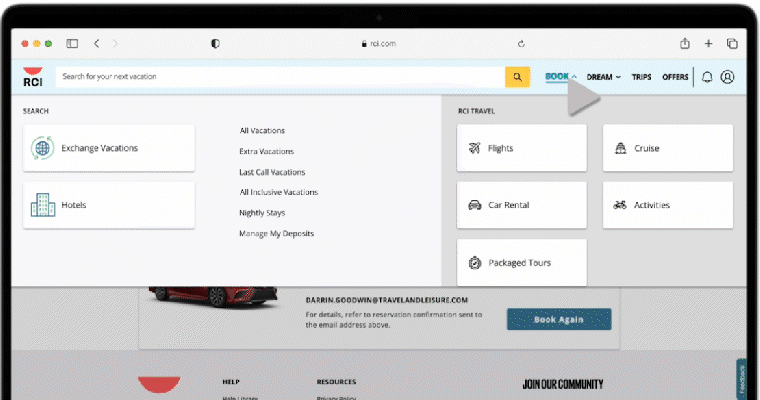Open the Hotels card
This screenshot has width=760, height=400.
point(109,205)
